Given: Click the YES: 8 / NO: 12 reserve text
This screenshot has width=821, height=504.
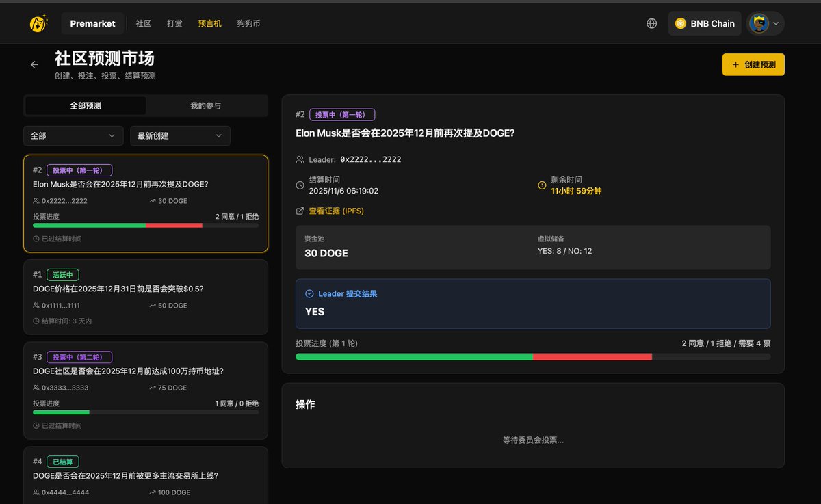Looking at the screenshot, I should 565,251.
